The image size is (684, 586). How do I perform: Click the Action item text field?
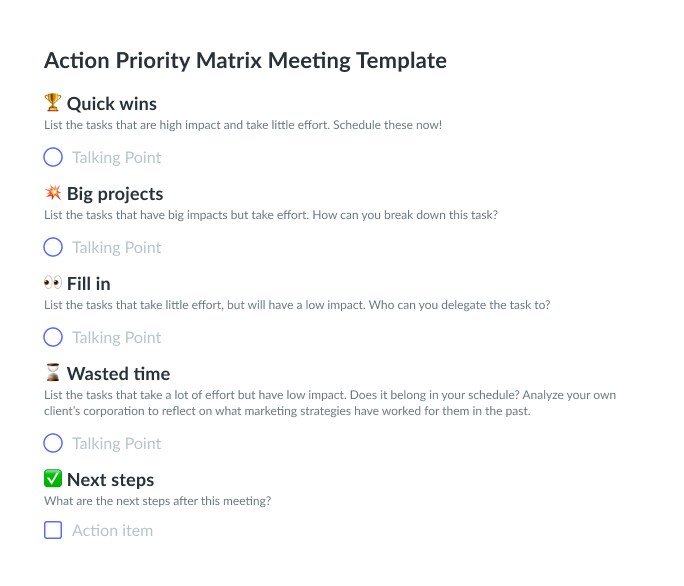[112, 530]
